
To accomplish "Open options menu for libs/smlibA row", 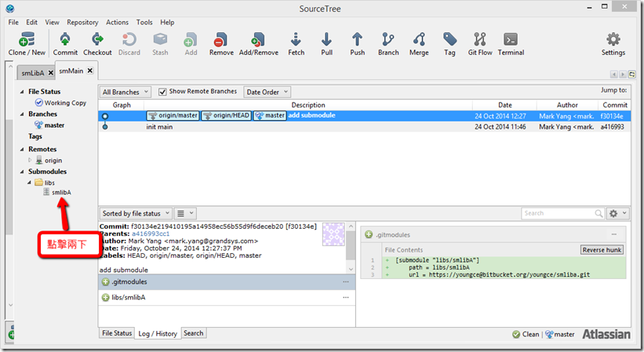I will click(x=346, y=297).
